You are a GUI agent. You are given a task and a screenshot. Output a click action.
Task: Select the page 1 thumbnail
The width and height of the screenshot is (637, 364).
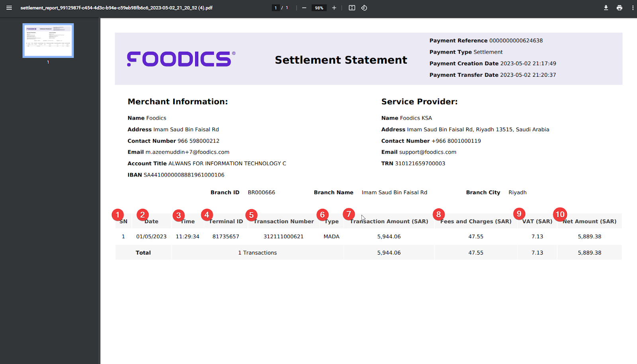pyautogui.click(x=48, y=41)
